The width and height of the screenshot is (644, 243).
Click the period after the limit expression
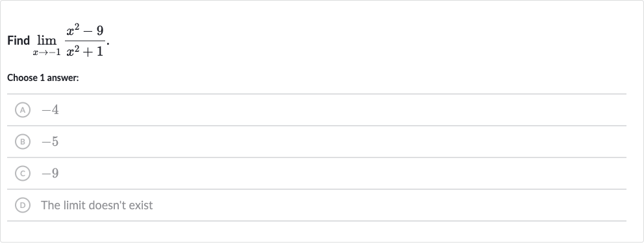[x=108, y=43]
